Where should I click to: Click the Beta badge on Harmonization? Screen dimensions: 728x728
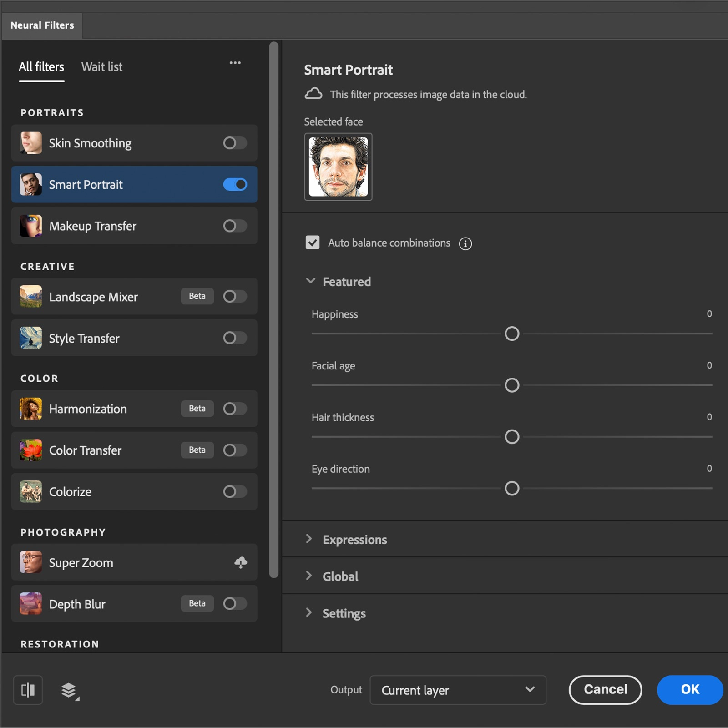197,409
